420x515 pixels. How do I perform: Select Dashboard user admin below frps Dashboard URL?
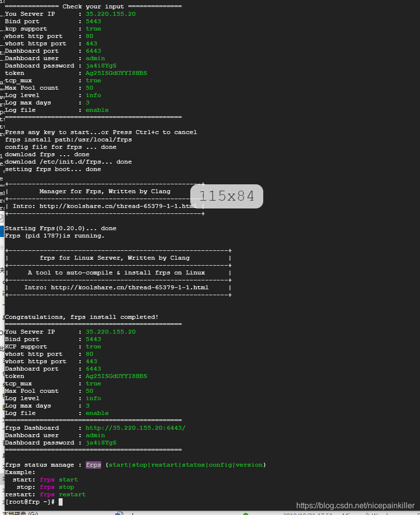point(95,435)
